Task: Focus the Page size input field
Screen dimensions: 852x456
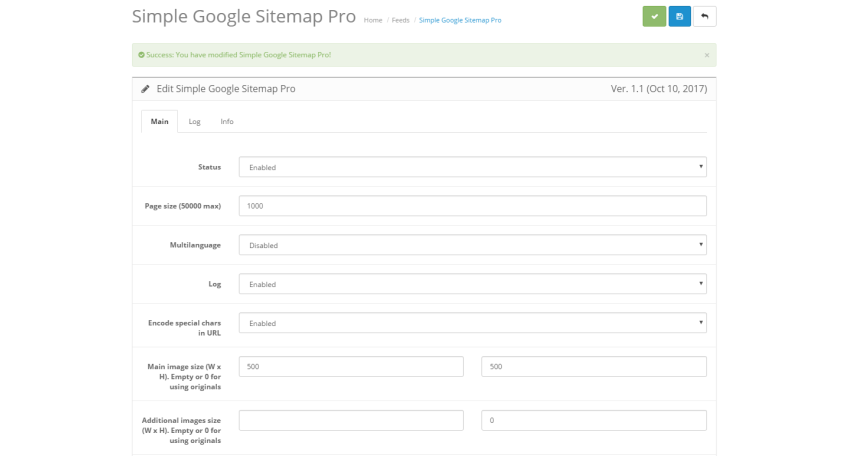Action: [x=473, y=206]
